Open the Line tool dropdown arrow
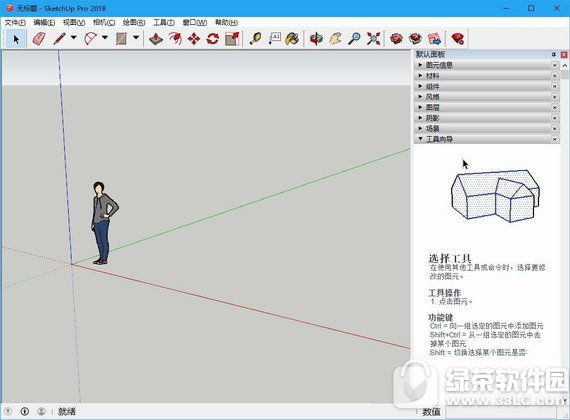This screenshot has width=570, height=420. click(x=73, y=37)
